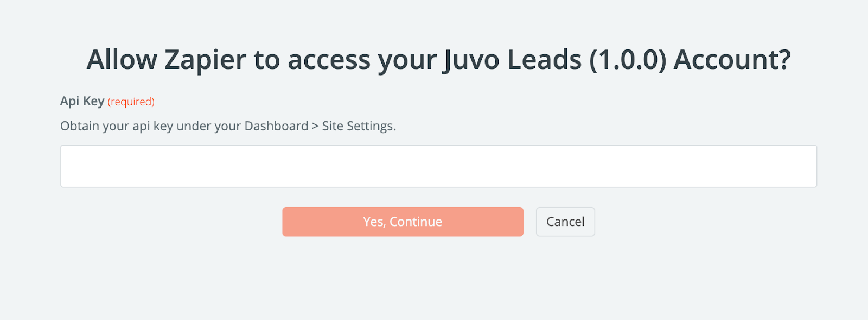Choose Cancel to decline Zapier access
The image size is (868, 320).
[565, 222]
